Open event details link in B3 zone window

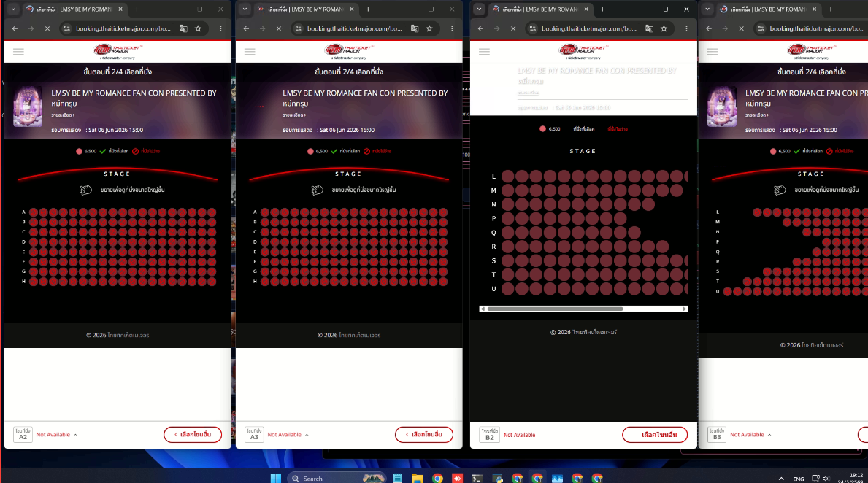(x=757, y=115)
